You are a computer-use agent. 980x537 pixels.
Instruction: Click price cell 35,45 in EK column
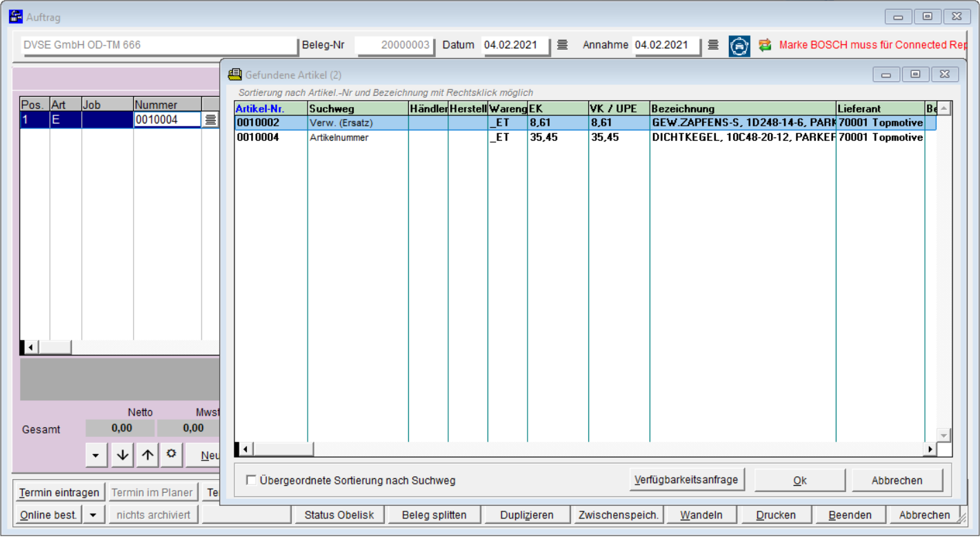coord(558,137)
